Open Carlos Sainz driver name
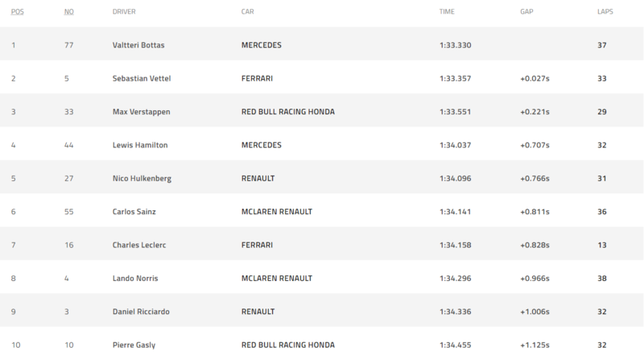644x360 pixels. tap(134, 212)
